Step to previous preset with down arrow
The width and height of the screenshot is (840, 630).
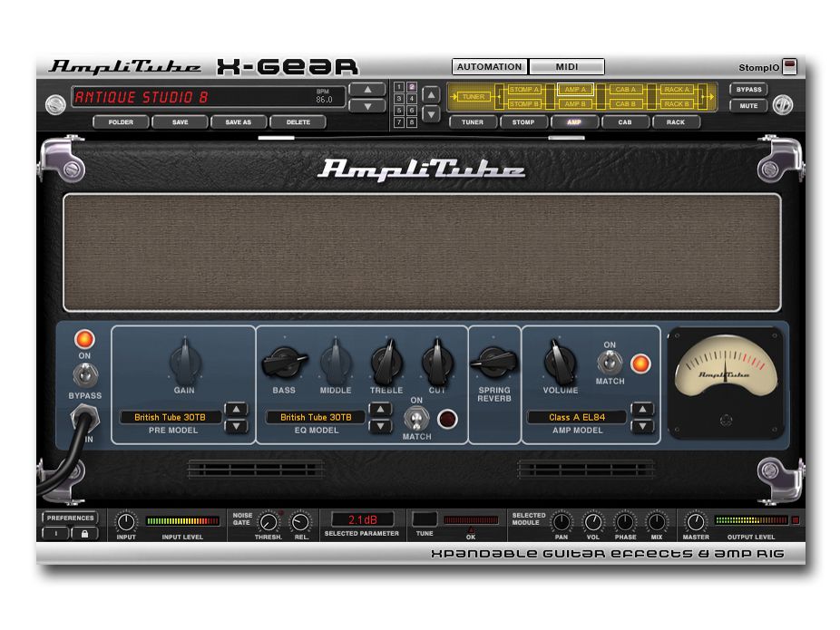click(x=367, y=106)
